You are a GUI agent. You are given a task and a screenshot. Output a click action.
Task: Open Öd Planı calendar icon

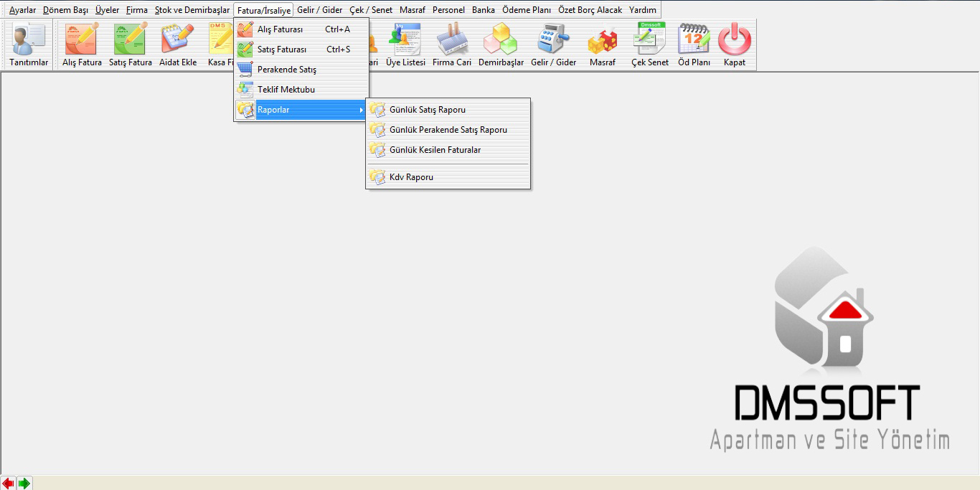(x=694, y=44)
